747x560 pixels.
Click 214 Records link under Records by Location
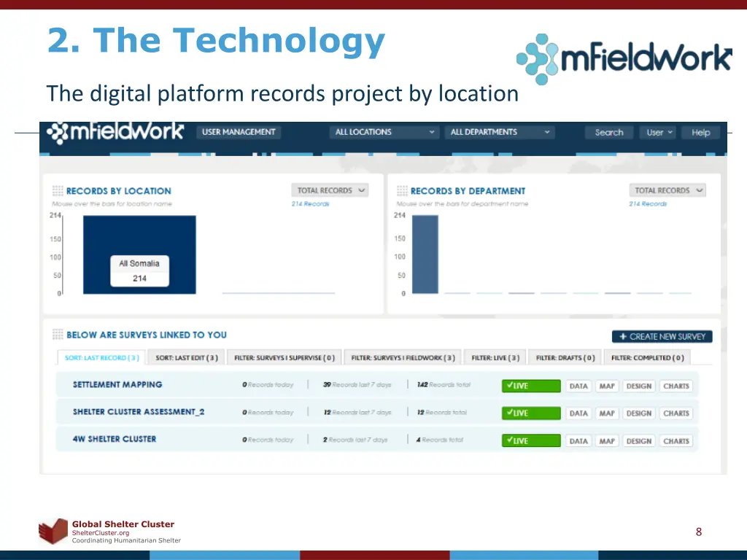click(310, 204)
